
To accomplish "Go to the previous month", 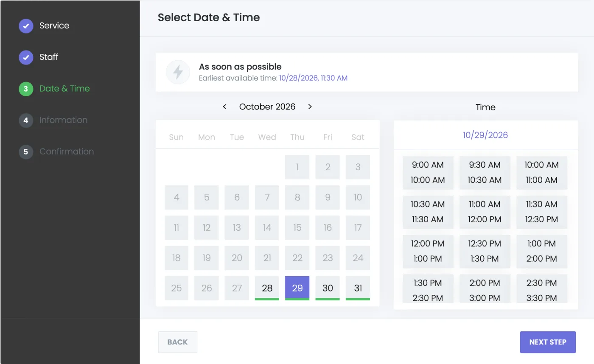I will pyautogui.click(x=225, y=106).
